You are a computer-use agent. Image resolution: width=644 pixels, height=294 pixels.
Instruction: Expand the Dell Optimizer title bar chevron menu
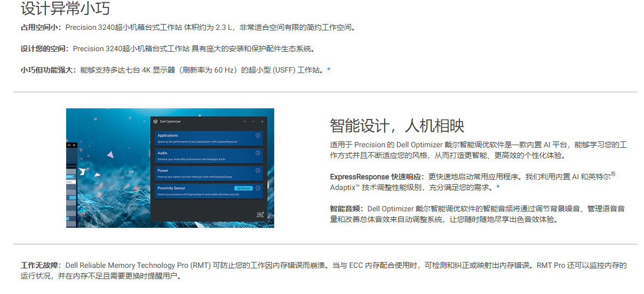pyautogui.click(x=244, y=122)
